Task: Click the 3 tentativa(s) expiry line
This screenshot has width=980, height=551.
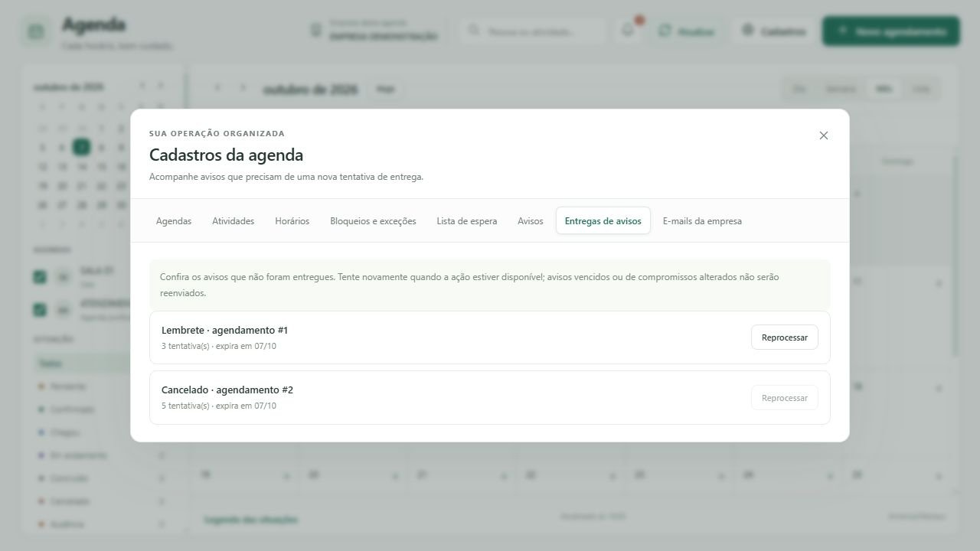Action: pos(219,347)
